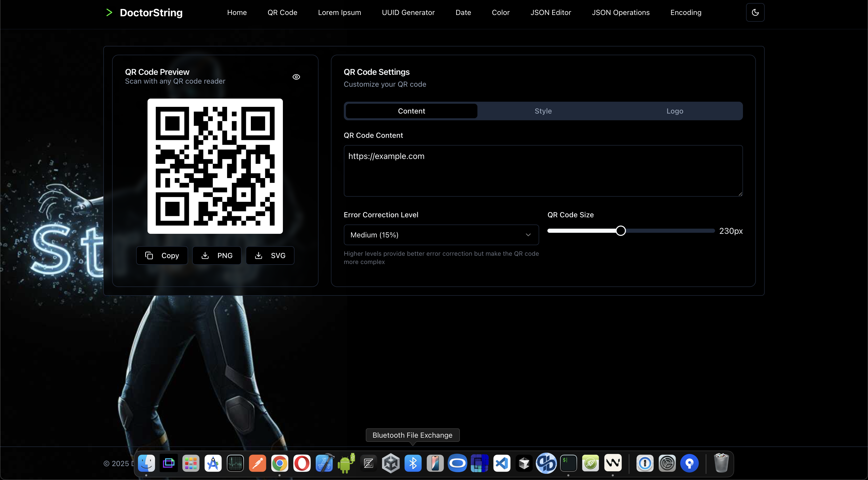
Task: Select the Content tab
Action: click(x=412, y=111)
